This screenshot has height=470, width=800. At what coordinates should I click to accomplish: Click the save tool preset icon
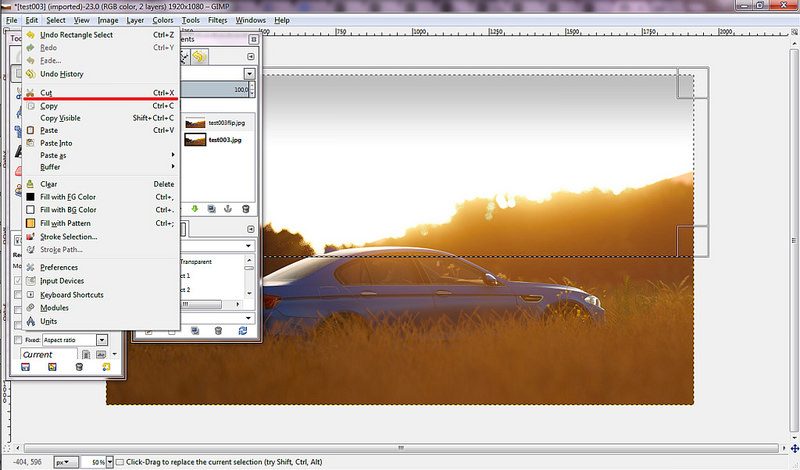[26, 367]
